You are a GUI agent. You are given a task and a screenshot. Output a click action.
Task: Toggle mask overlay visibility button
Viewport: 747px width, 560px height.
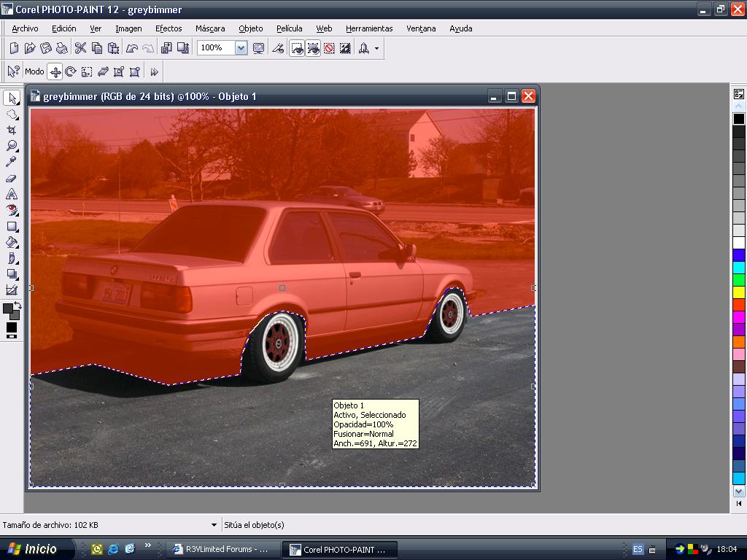(313, 48)
